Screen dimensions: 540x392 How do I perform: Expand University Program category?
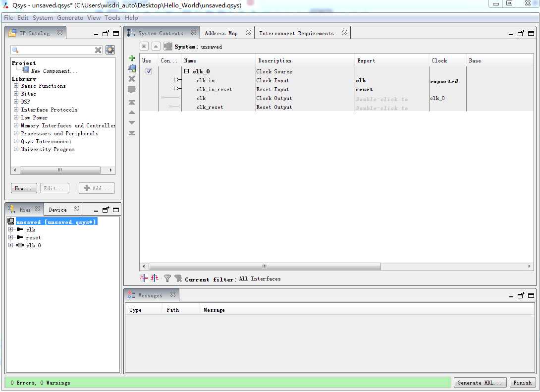(16, 149)
